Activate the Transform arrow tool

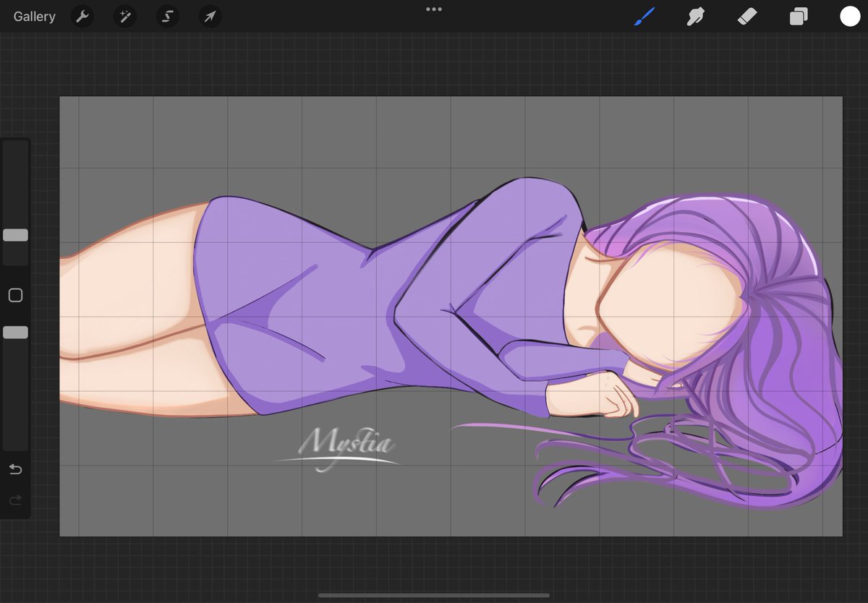click(x=210, y=17)
